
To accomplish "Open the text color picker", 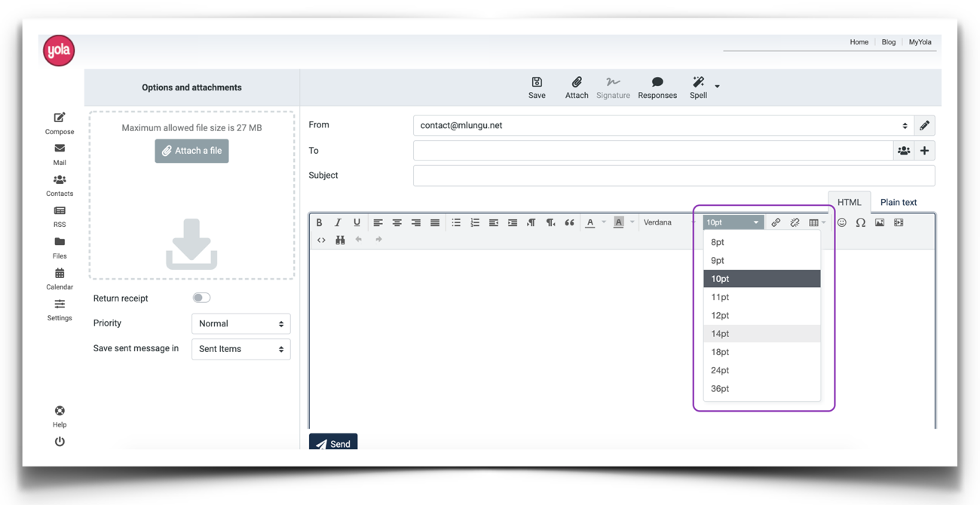I will click(591, 222).
